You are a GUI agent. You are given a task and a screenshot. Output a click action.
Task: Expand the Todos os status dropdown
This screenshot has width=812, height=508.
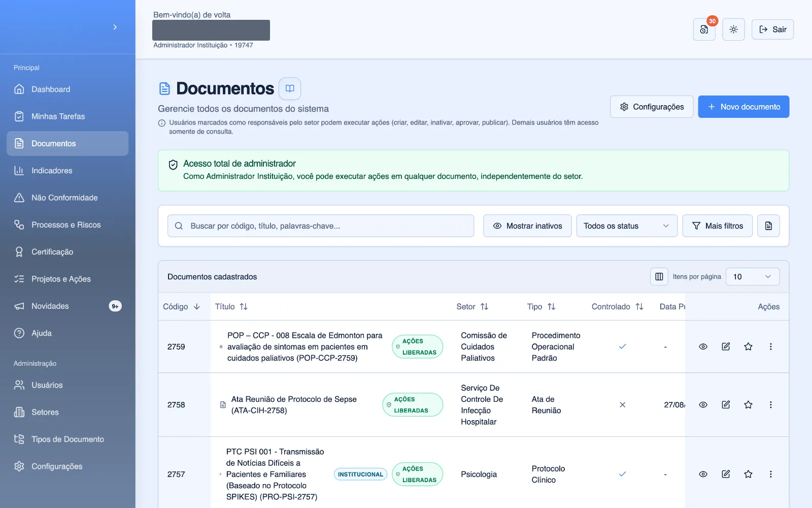627,226
